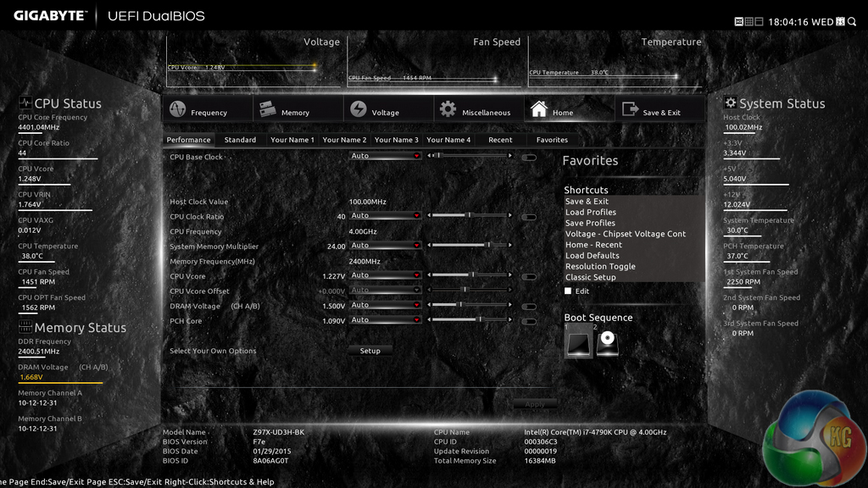Check the Edit shortcuts checkbox
The height and width of the screenshot is (488, 868).
568,291
